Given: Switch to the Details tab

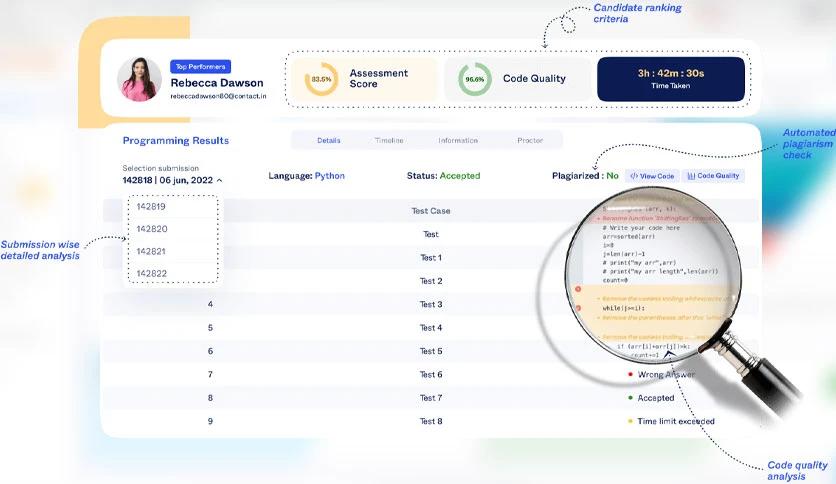Looking at the screenshot, I should tap(328, 140).
